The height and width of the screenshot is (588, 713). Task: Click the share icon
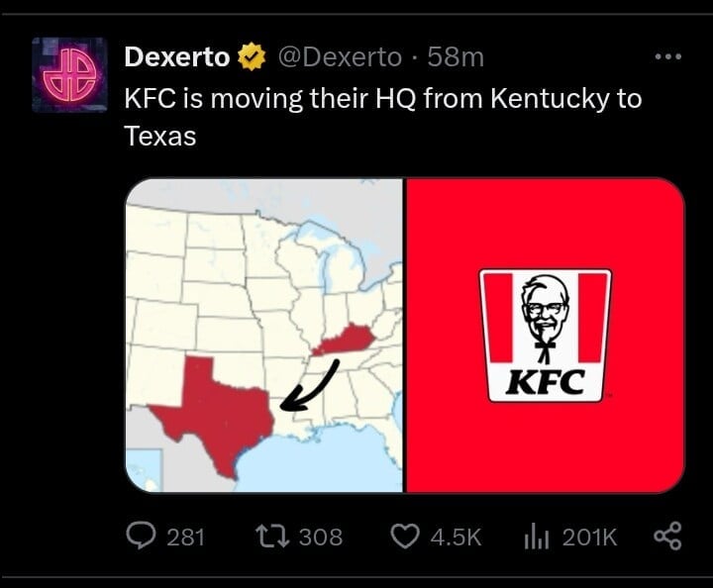pos(668,537)
